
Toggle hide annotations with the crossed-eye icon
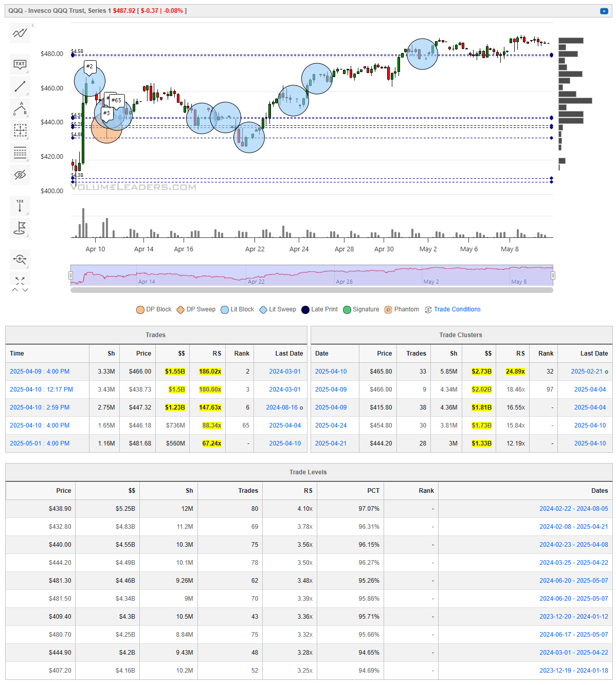pyautogui.click(x=20, y=175)
